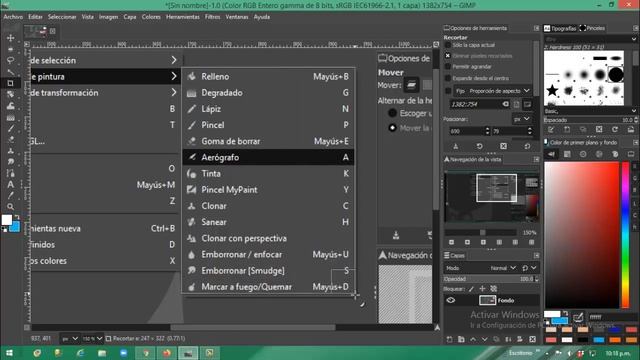Create a new layer in Capas panel
The height and width of the screenshot is (360, 640).
point(449,339)
